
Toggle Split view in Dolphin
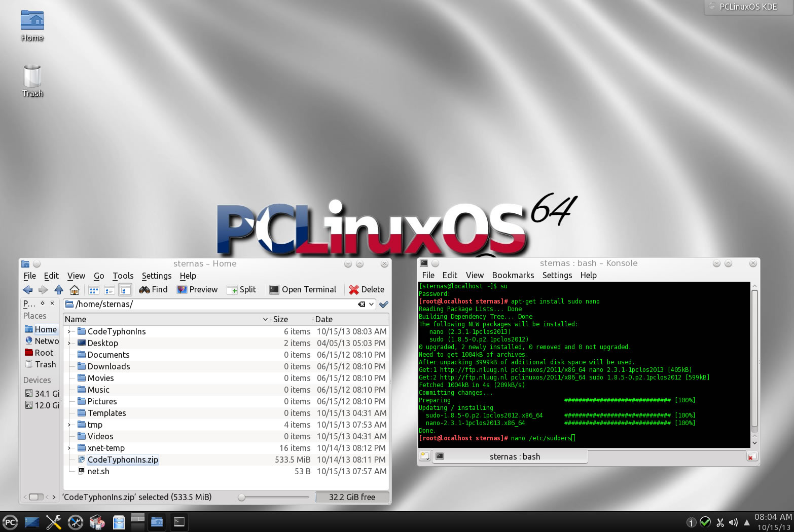point(242,290)
